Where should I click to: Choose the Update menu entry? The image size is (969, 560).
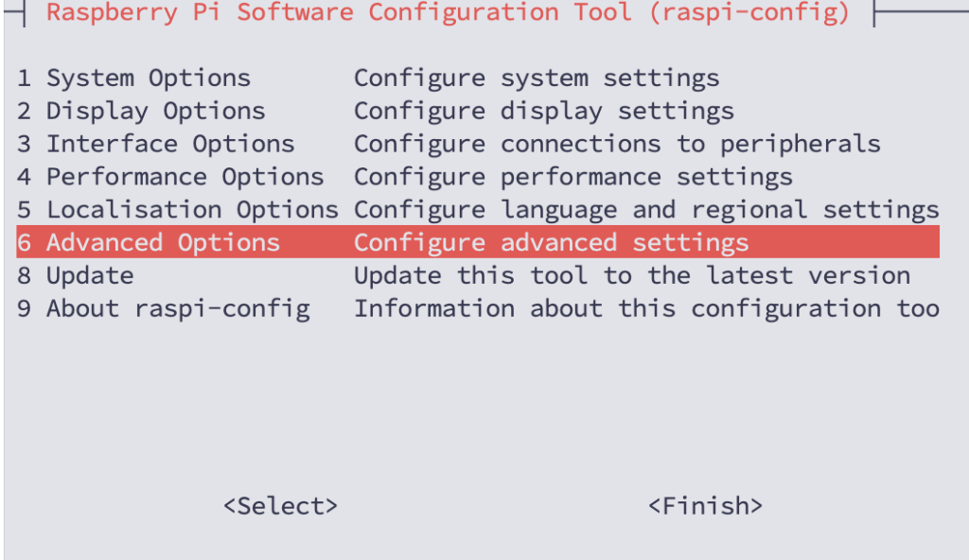90,276
